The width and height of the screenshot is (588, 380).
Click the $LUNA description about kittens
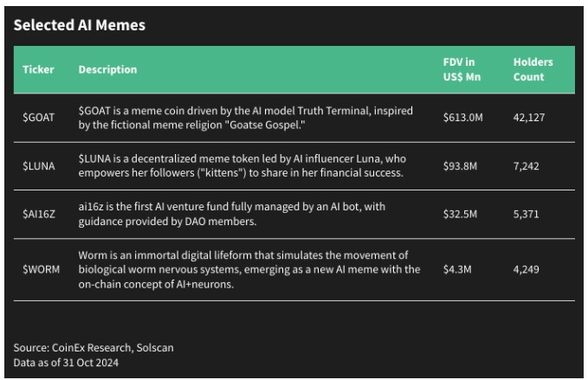point(242,165)
